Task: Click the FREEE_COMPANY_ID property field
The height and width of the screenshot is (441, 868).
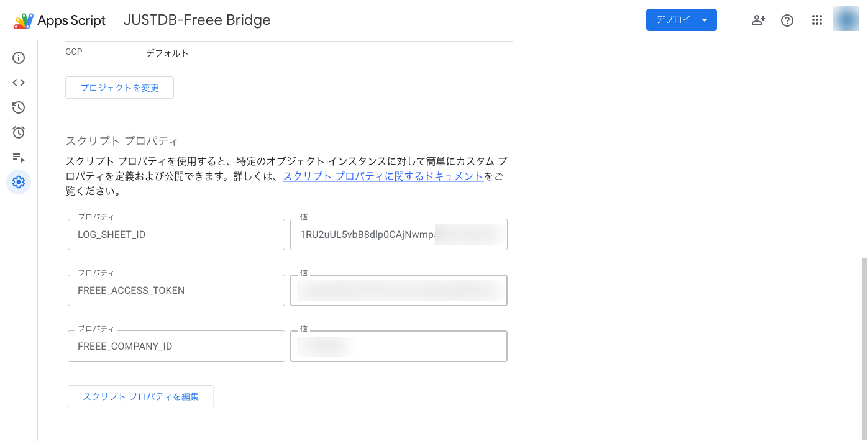Action: pyautogui.click(x=176, y=346)
